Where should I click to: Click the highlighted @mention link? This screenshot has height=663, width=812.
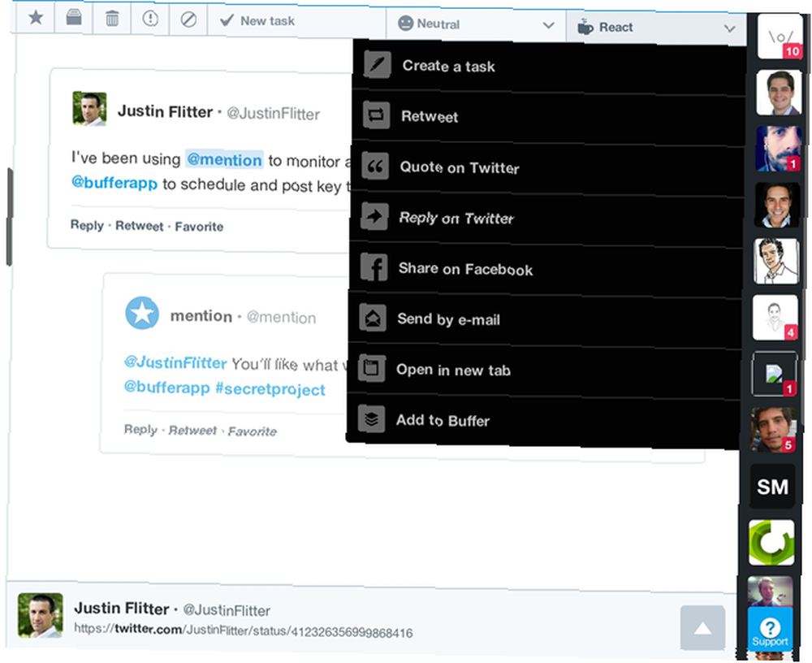pyautogui.click(x=224, y=160)
